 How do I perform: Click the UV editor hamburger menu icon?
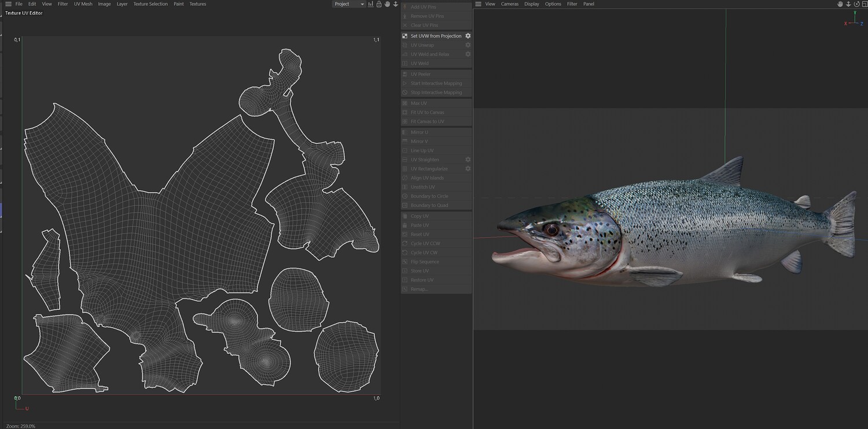coord(8,4)
